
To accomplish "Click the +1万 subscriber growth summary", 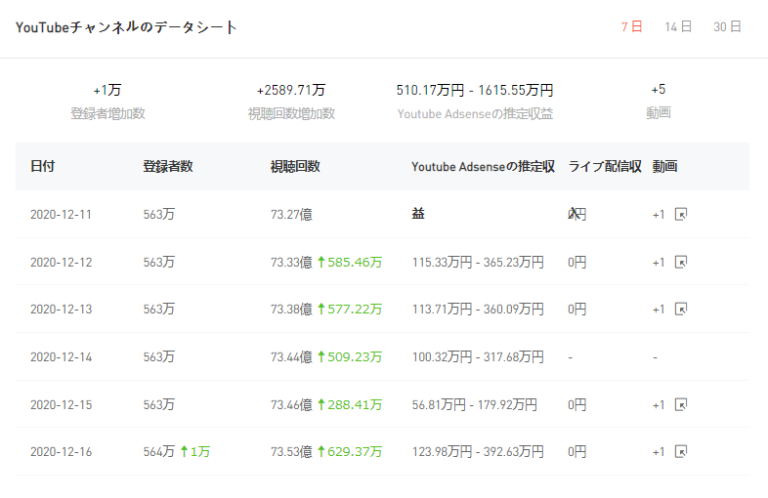I will pyautogui.click(x=107, y=90).
